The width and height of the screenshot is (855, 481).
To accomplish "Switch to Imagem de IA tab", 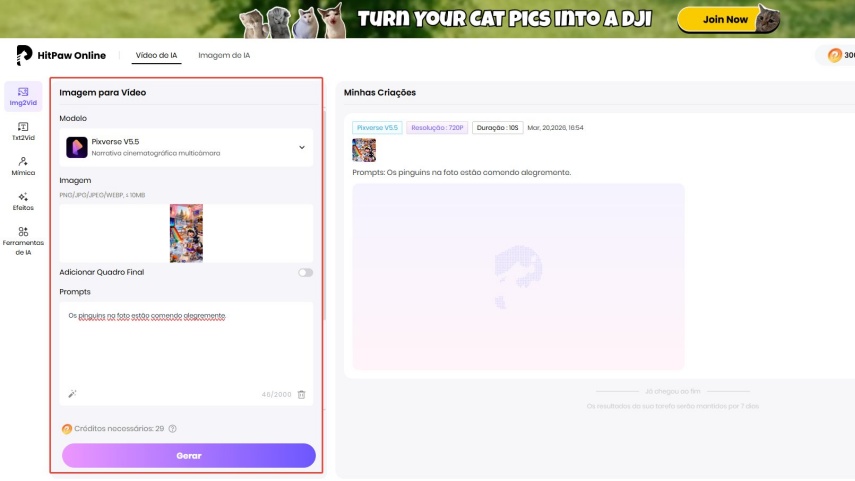I will [224, 55].
